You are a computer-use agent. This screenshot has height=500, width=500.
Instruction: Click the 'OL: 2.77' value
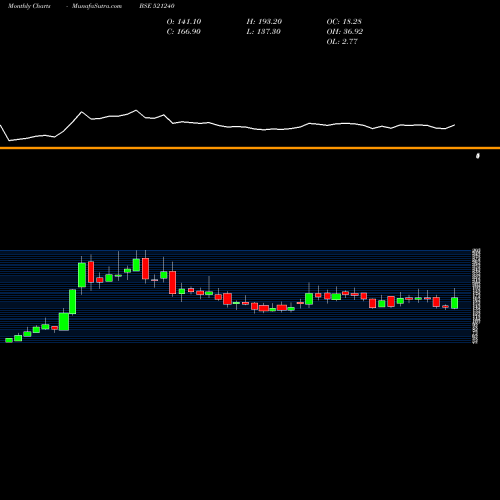(x=342, y=42)
